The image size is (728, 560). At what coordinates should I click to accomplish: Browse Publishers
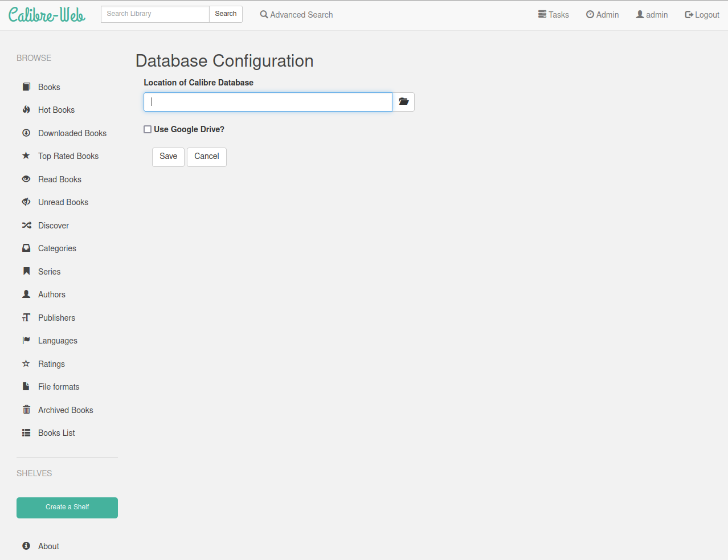click(56, 318)
